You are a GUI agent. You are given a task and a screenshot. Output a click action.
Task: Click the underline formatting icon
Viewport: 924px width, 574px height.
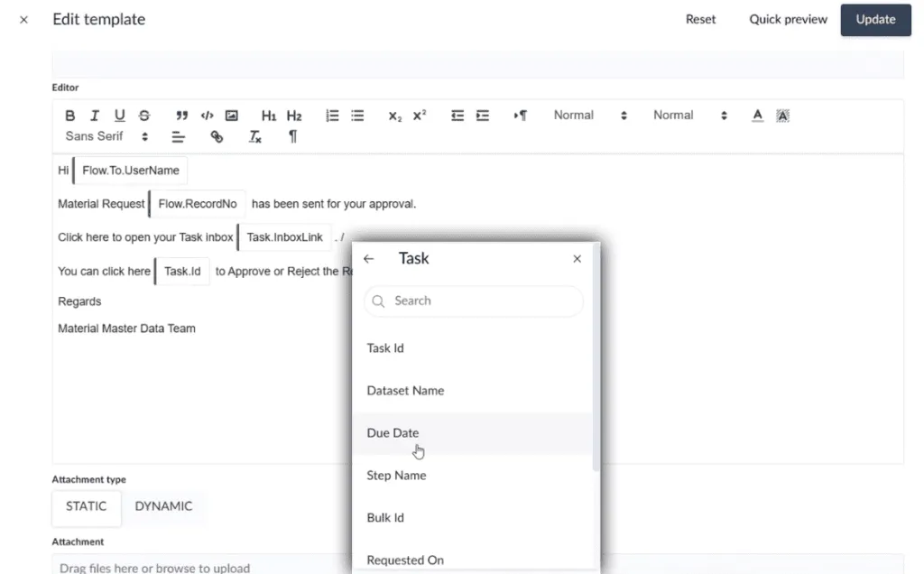coord(119,116)
